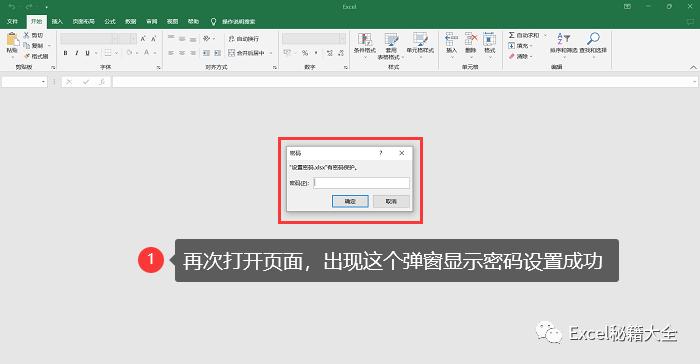Image resolution: width=700 pixels, height=364 pixels.
Task: Click 确定 (OK) in password dialog
Action: click(x=350, y=201)
